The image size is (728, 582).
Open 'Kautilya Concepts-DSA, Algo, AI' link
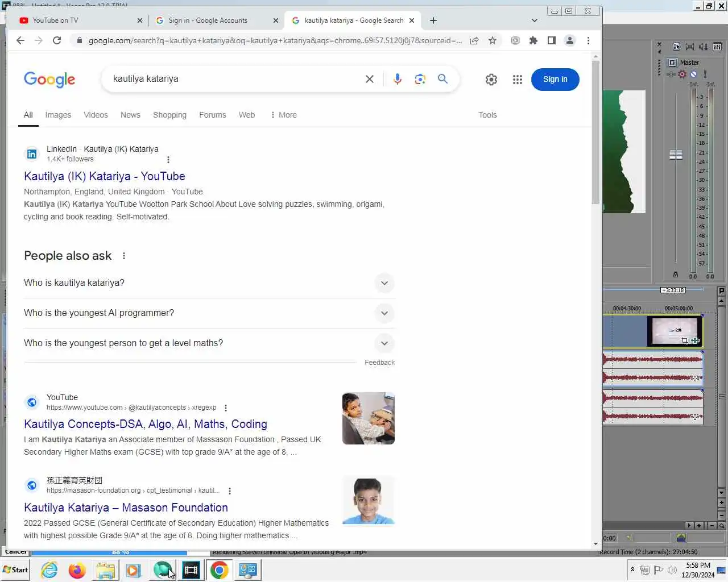146,424
